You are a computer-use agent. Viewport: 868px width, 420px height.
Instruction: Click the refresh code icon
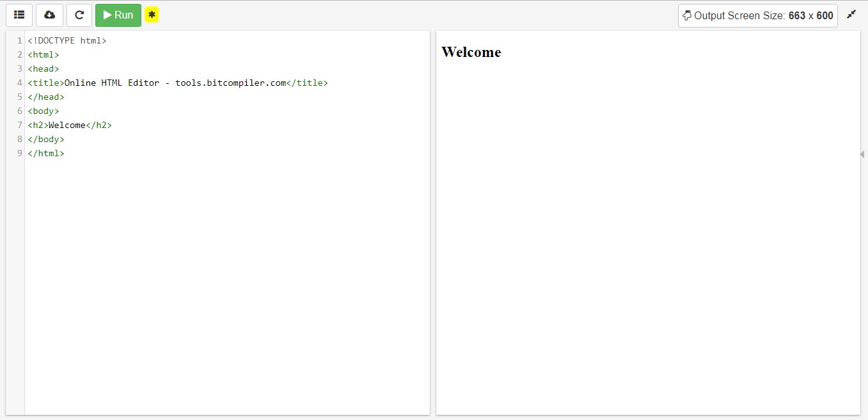pos(79,15)
